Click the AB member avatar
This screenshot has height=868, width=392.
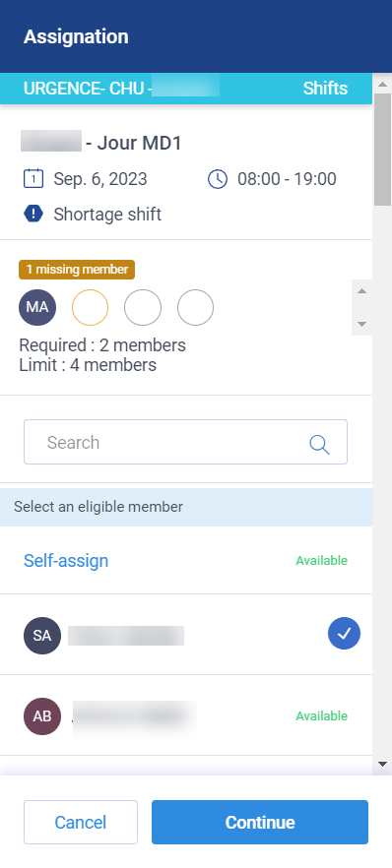point(42,716)
